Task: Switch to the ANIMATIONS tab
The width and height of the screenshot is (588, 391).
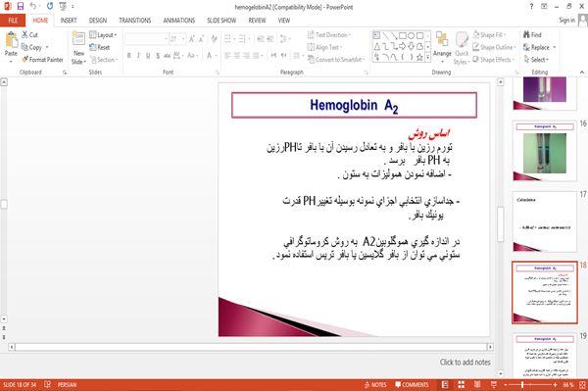Action: click(179, 21)
